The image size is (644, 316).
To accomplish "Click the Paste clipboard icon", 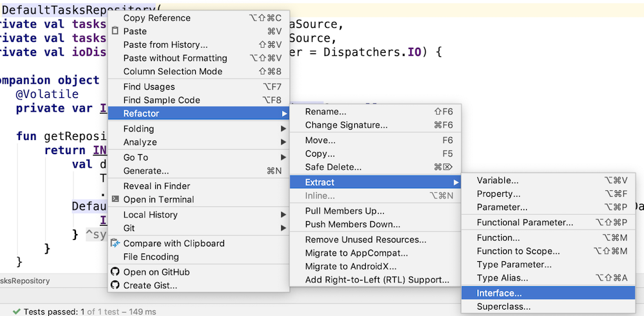I will [115, 31].
